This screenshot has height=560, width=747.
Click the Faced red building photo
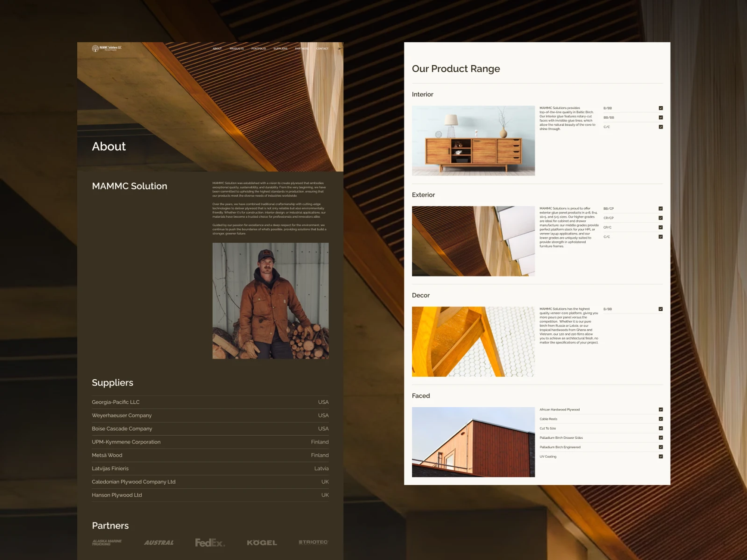tap(473, 442)
